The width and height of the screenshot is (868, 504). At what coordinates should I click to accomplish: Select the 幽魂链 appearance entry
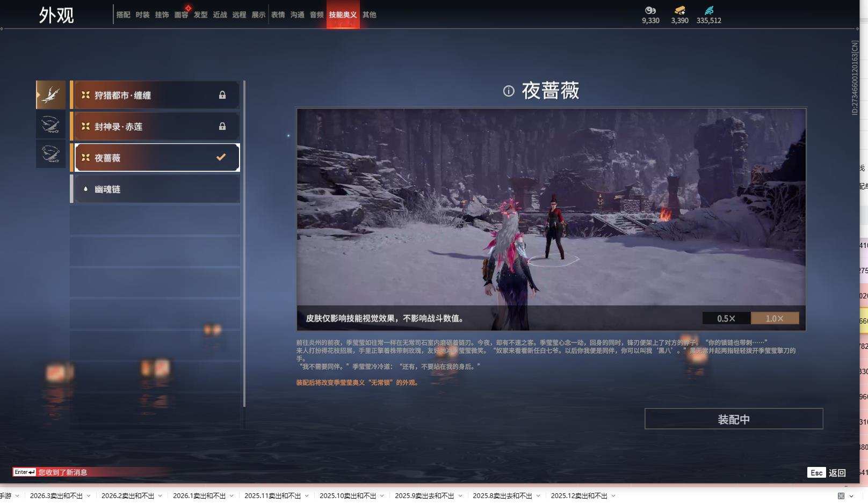click(x=156, y=188)
